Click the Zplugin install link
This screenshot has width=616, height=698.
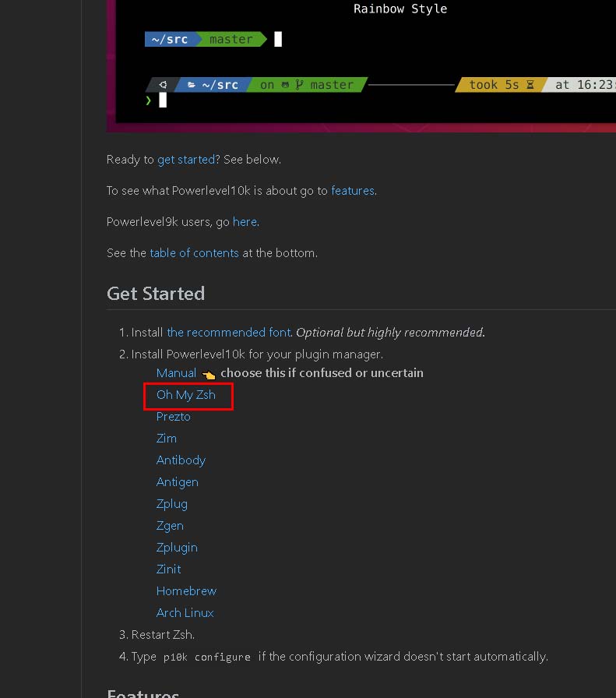177,548
